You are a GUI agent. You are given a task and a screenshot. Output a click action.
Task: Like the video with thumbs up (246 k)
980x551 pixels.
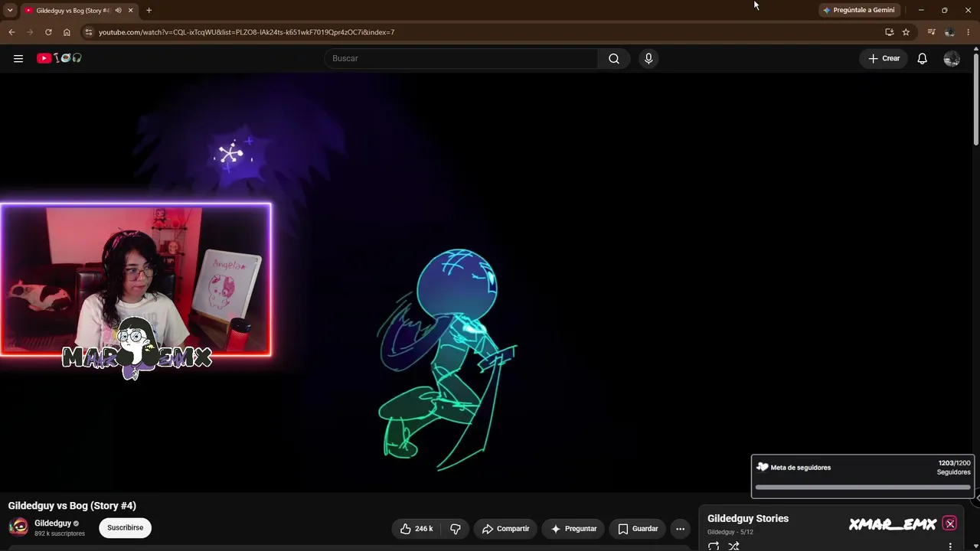416,529
